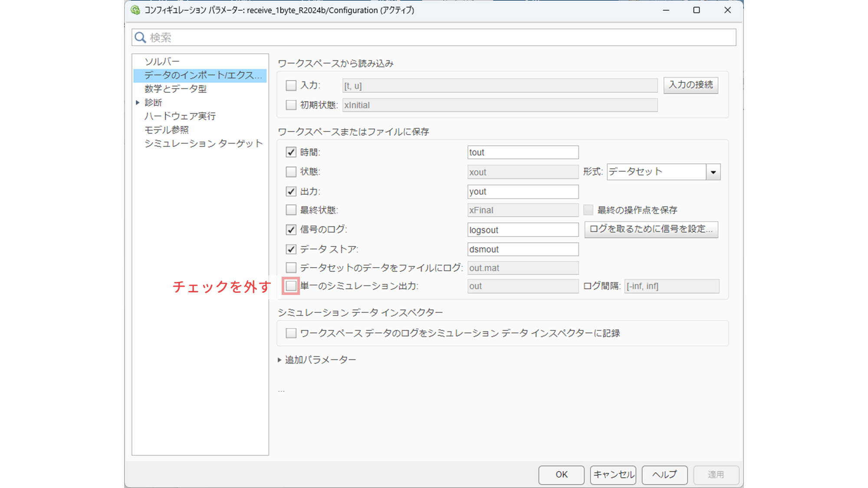Viewport: 868px width, 488px height.
Task: Expand the 診断 tree node arrow
Action: (138, 102)
